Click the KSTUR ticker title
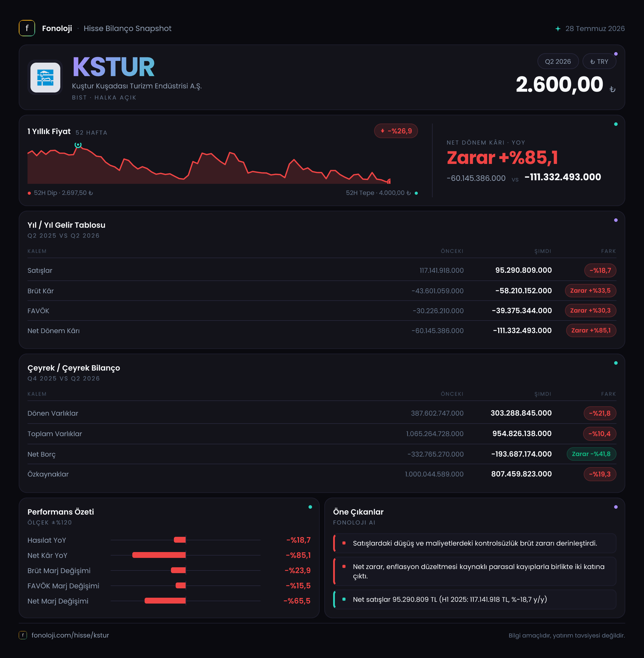Image resolution: width=644 pixels, height=658 pixels. coord(113,67)
